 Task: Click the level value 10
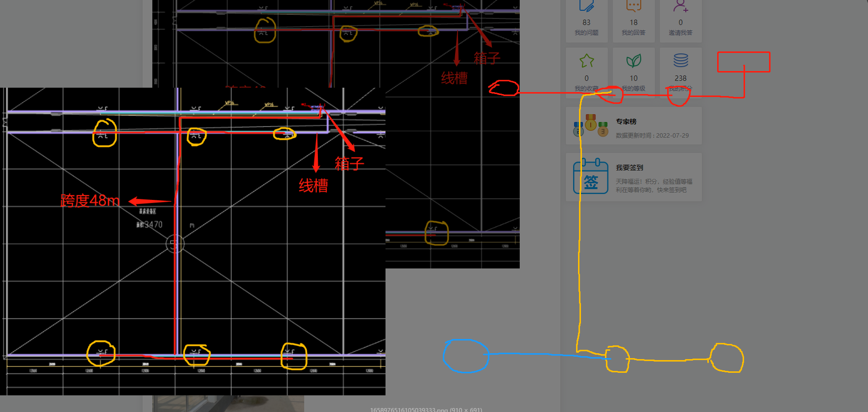coord(634,78)
